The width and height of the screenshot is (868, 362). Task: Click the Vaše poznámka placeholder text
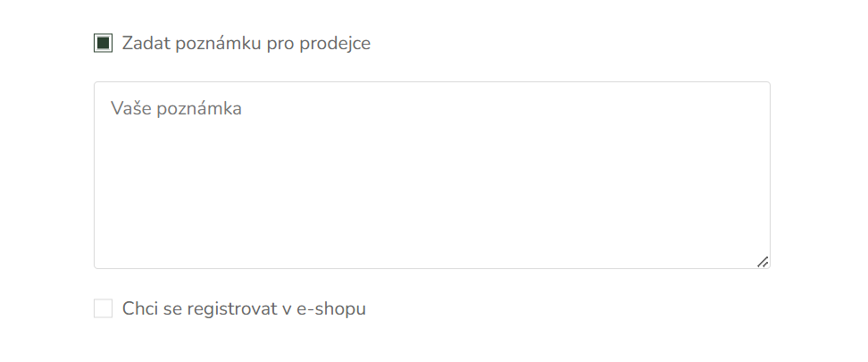176,108
